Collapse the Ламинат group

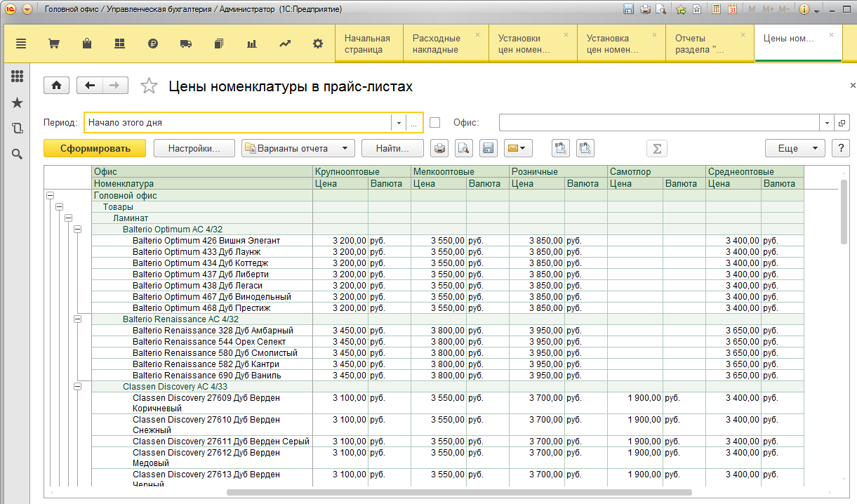(68, 218)
